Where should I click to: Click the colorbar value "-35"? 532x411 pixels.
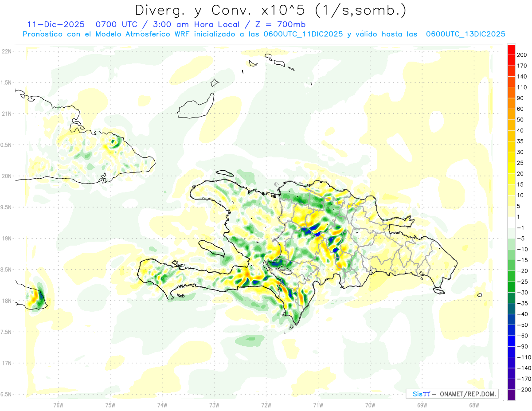click(x=522, y=303)
